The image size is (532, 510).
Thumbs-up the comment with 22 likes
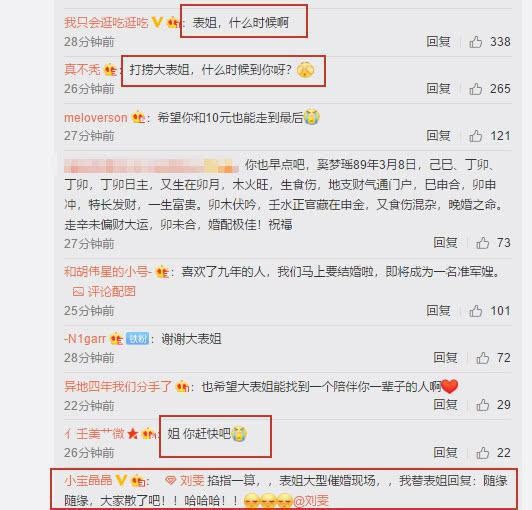(482, 453)
